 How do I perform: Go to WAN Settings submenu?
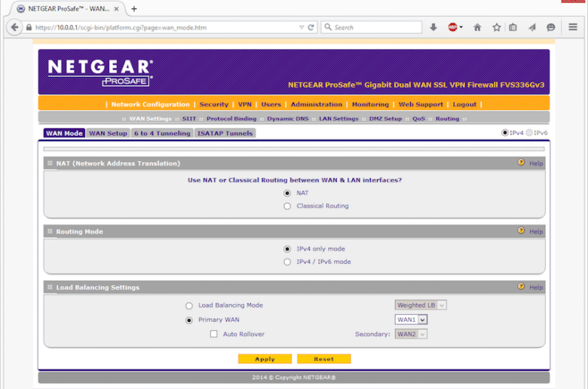(x=150, y=118)
